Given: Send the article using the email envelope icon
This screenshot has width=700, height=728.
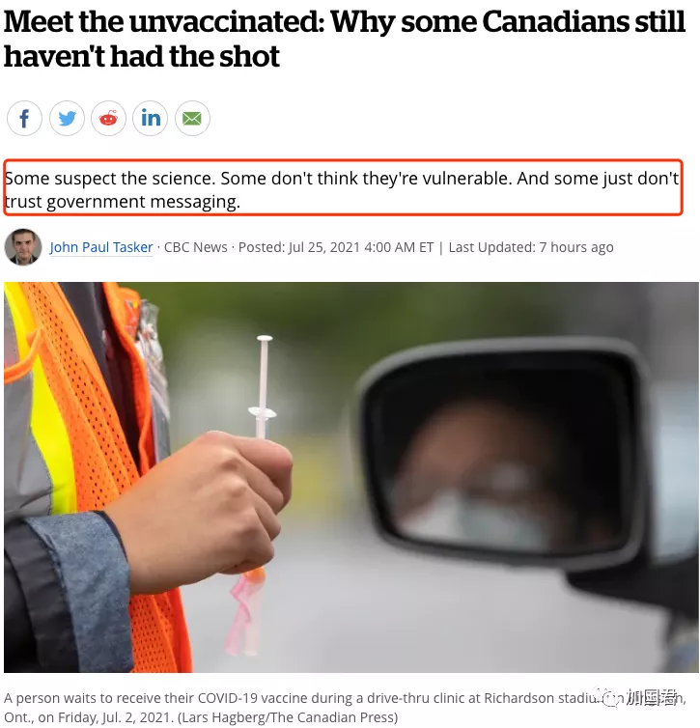Looking at the screenshot, I should pyautogui.click(x=192, y=118).
